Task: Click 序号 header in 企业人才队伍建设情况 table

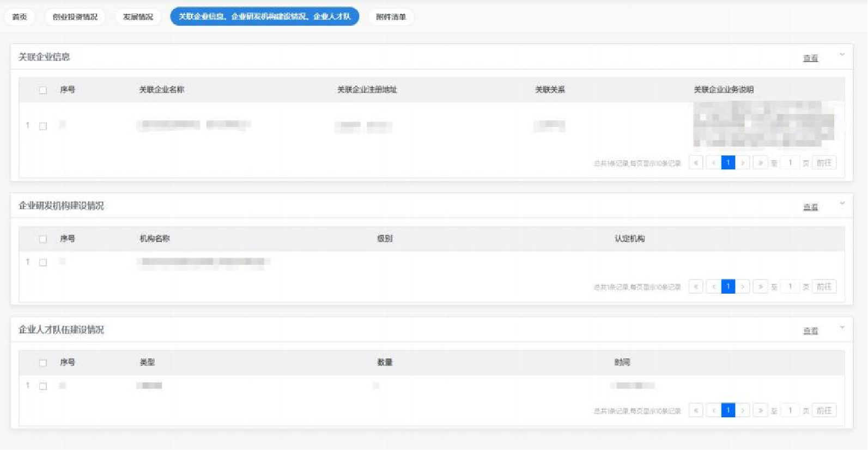Action: [68, 362]
